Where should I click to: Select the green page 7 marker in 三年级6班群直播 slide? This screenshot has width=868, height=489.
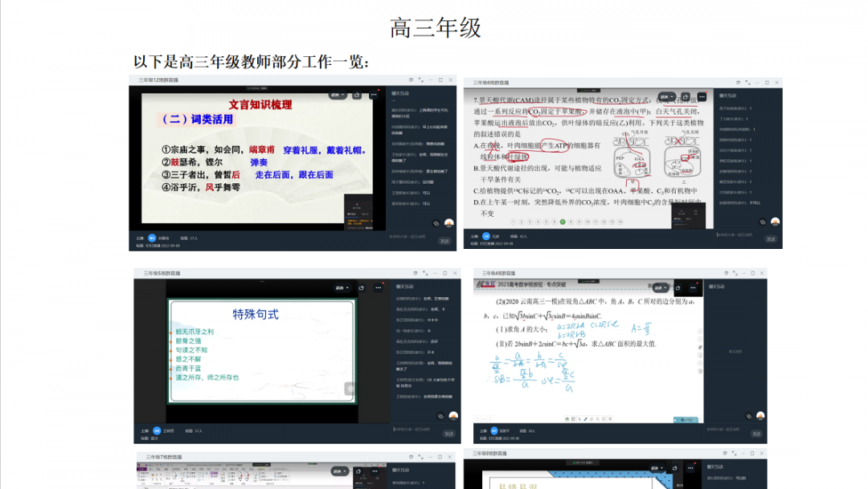(563, 222)
